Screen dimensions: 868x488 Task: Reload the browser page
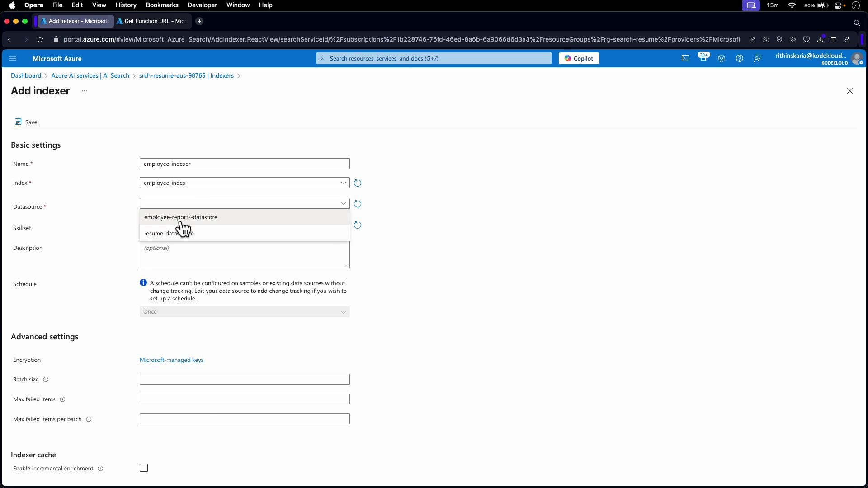tap(40, 40)
